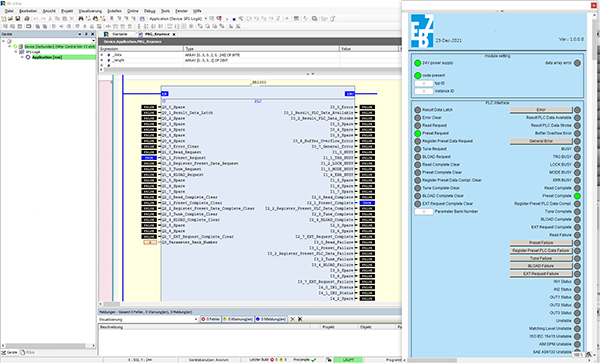Expand the _data variable row
Screen dimensions: 600x363
[102, 55]
